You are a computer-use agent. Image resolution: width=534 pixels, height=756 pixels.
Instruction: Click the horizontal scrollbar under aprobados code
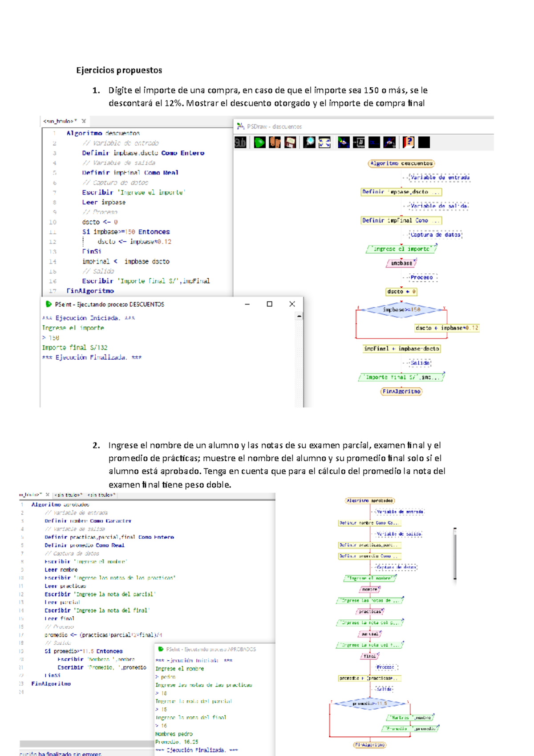coord(86,744)
